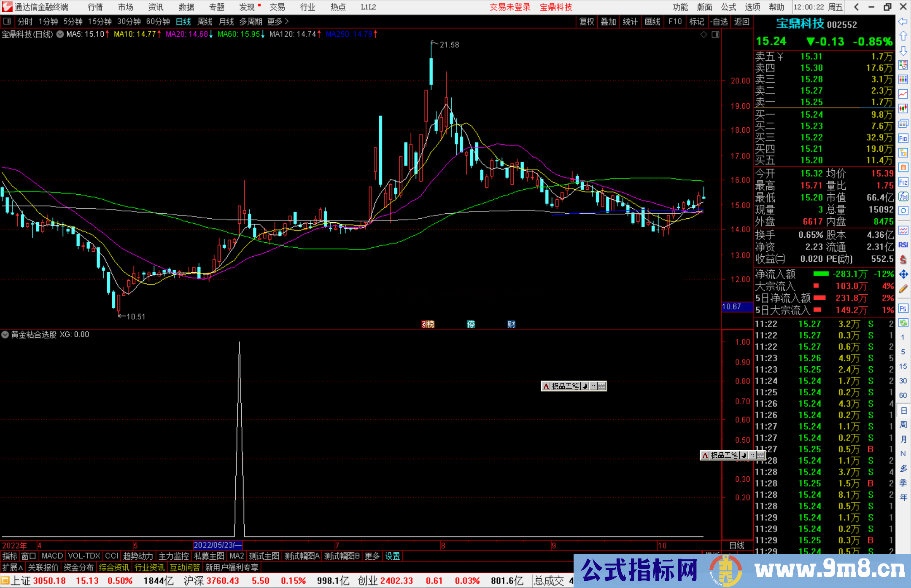Open the 公式 menu
The height and width of the screenshot is (588, 911).
(x=728, y=7)
